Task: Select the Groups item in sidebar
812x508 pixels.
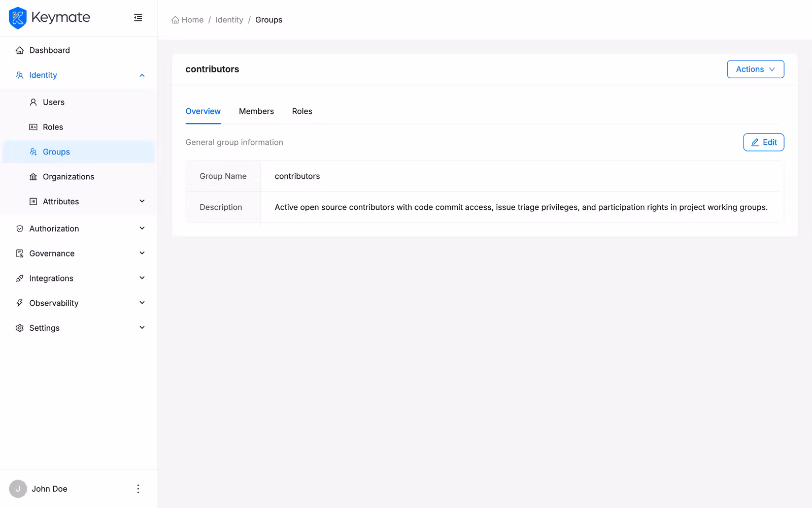Action: point(56,152)
